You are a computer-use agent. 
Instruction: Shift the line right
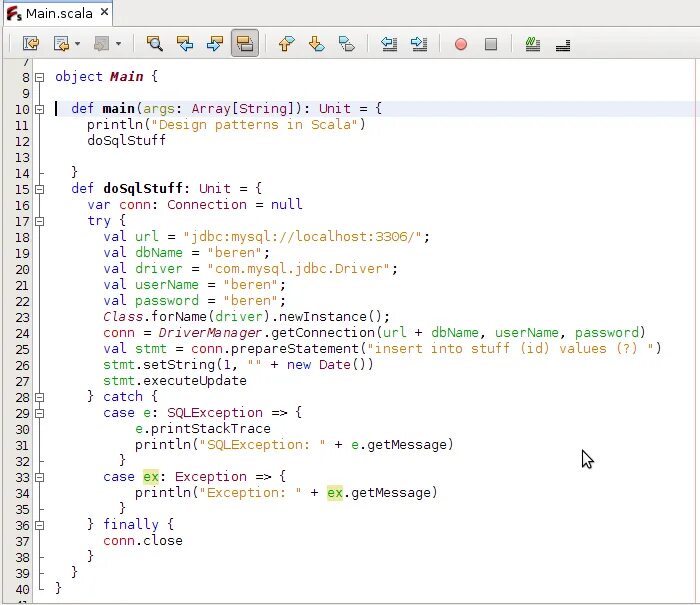(x=419, y=44)
